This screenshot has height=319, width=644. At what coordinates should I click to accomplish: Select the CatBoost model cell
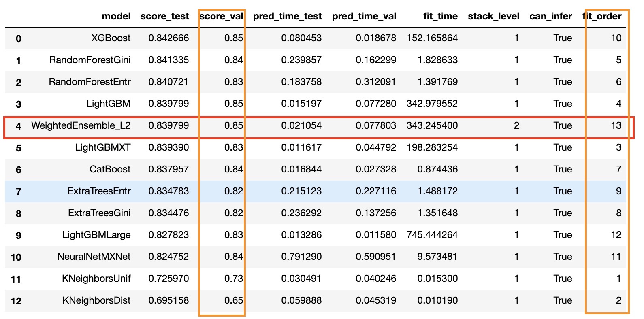[110, 169]
